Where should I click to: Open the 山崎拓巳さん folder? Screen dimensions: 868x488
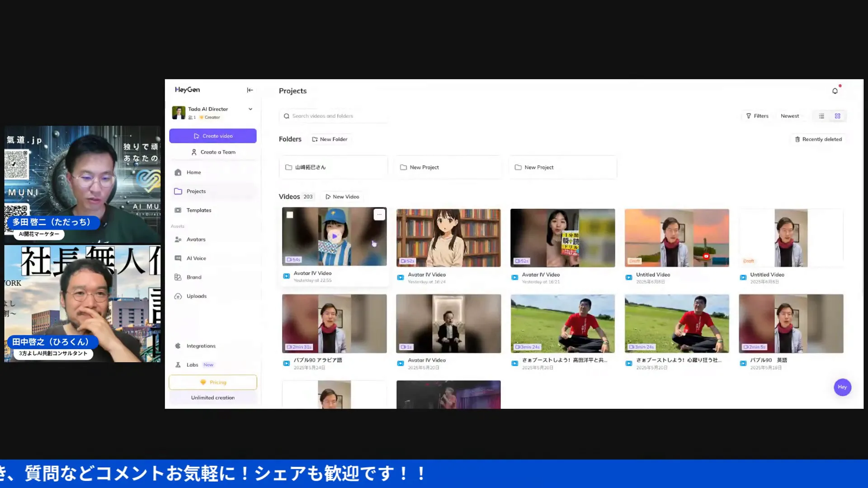[x=333, y=167]
